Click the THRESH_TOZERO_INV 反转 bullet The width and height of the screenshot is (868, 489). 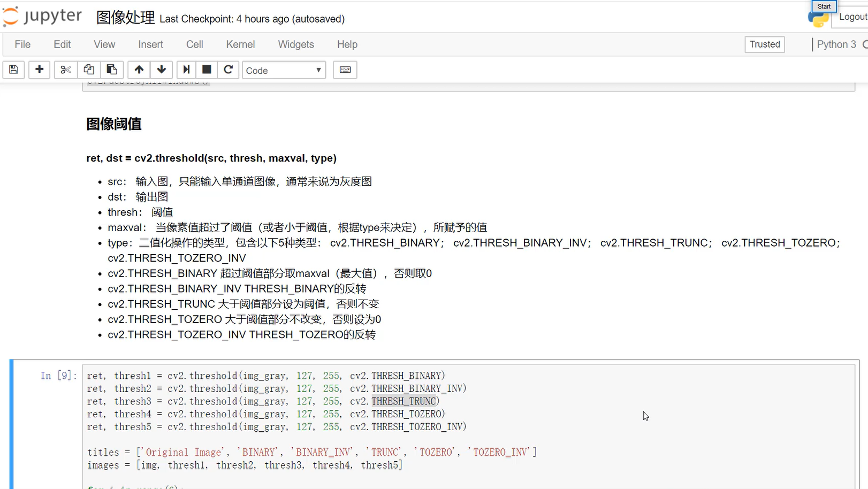click(242, 335)
